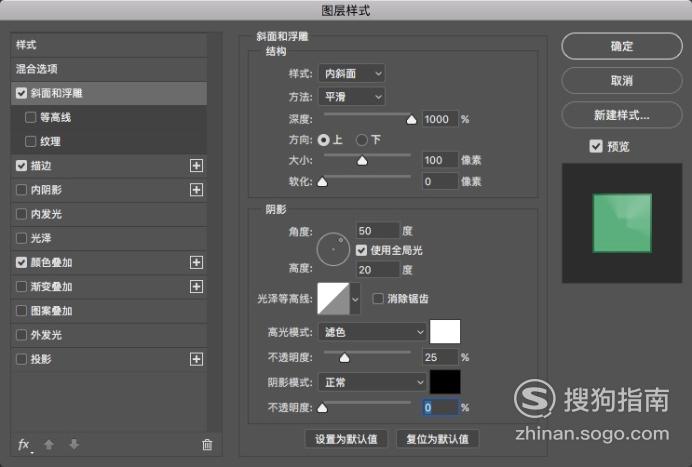The width and height of the screenshot is (692, 467).
Task: Click the green style preview thumbnail
Action: point(622,223)
